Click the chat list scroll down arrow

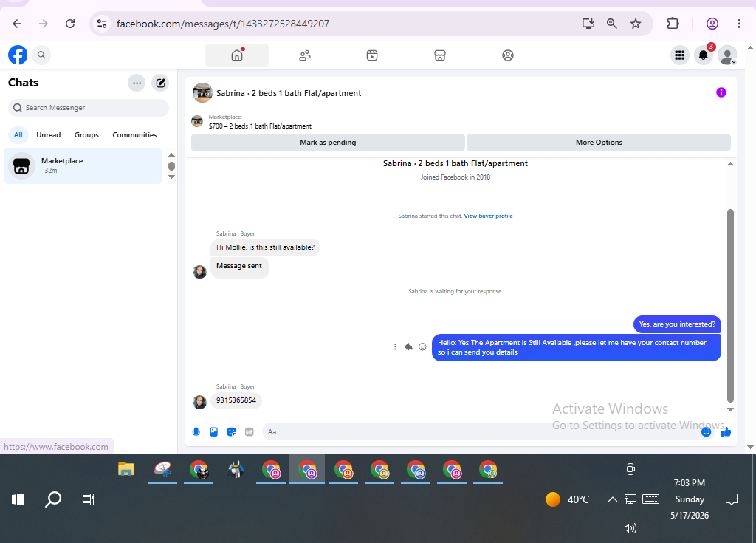tap(171, 177)
